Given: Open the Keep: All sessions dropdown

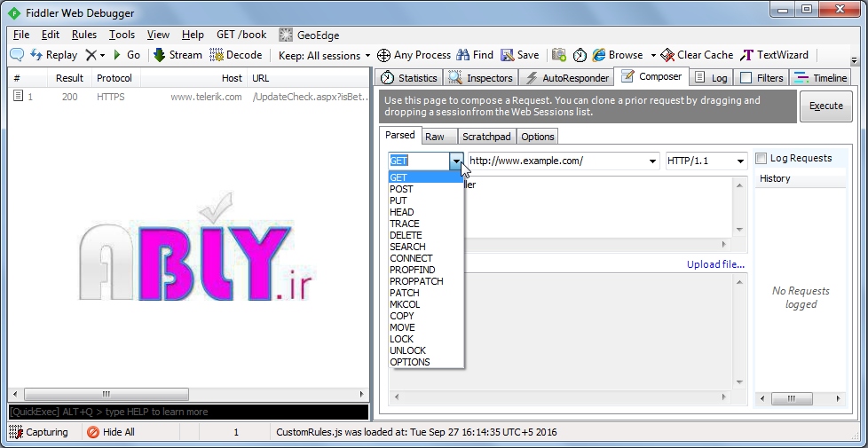Looking at the screenshot, I should [325, 55].
